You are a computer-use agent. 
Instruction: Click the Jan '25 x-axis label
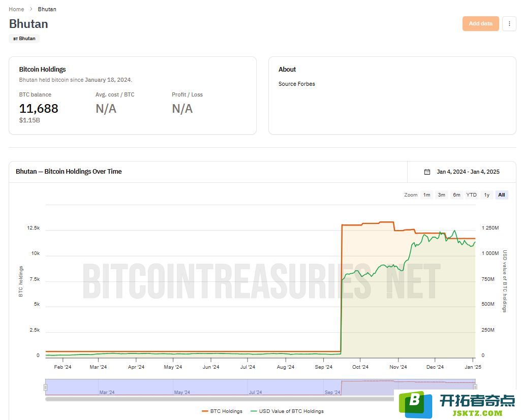(473, 367)
